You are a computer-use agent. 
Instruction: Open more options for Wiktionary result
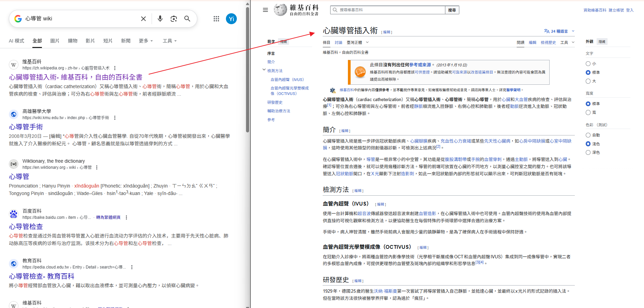[x=97, y=167]
